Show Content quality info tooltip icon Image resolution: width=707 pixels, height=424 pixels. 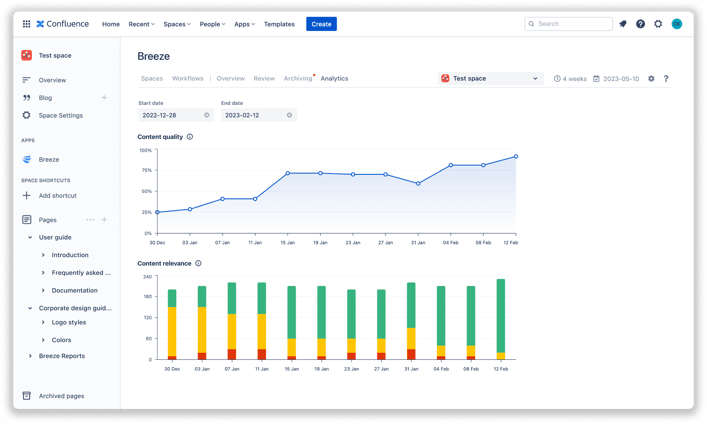click(190, 137)
